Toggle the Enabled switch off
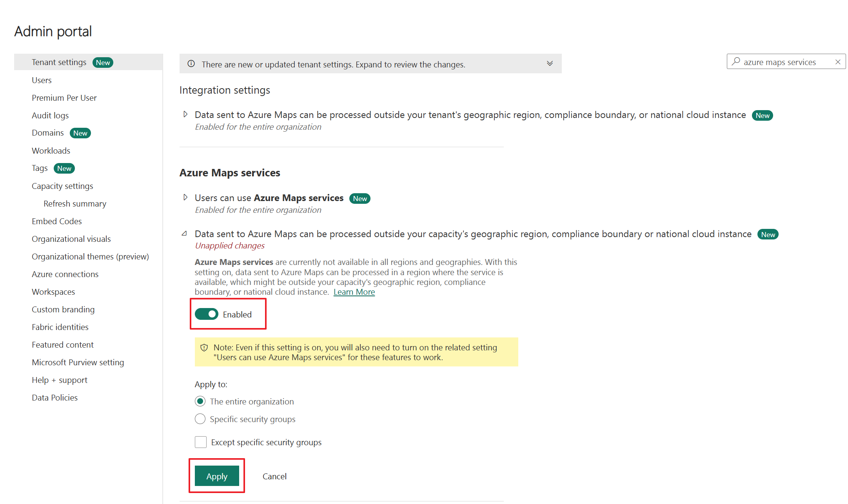Viewport: 848px width, 504px height. 207,314
